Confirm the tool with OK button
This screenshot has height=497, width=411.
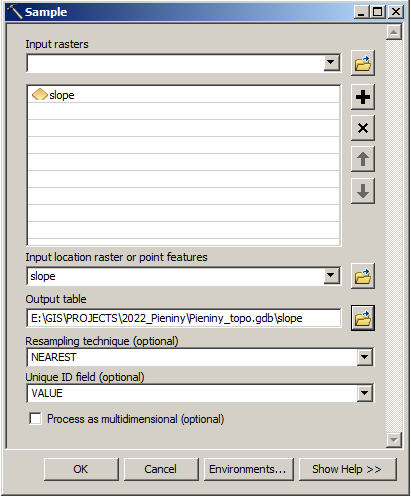pos(81,469)
